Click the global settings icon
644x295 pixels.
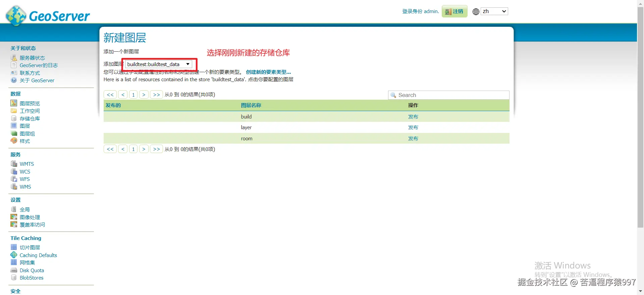[x=14, y=209]
